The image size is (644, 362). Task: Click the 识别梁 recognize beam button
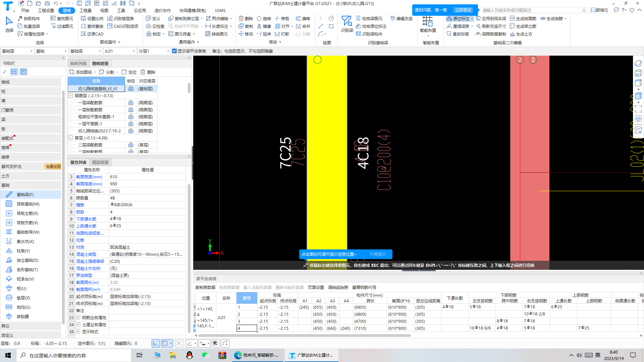coord(347,24)
